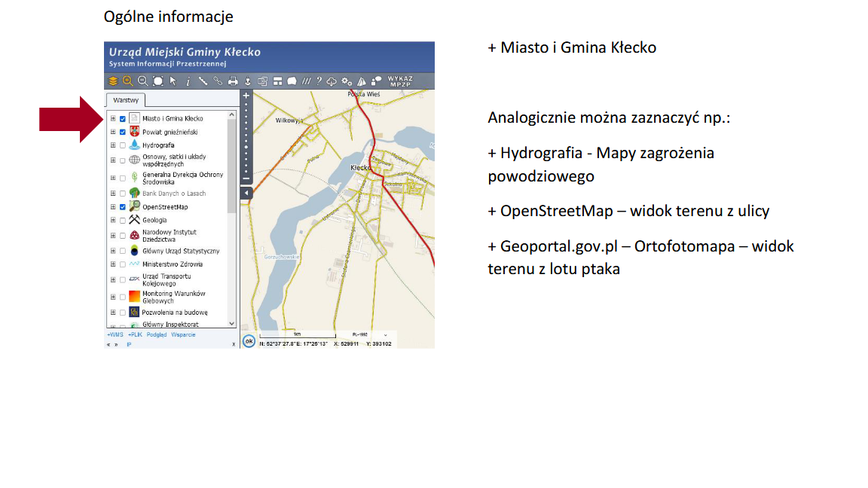This screenshot has width=868, height=488.
Task: Select the zoom in magnifier tool
Action: (x=128, y=81)
